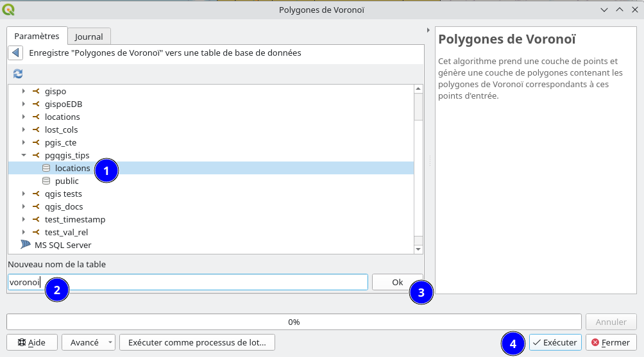
Task: Select the locations schema under pgqgis_tips
Action: pos(210,168)
